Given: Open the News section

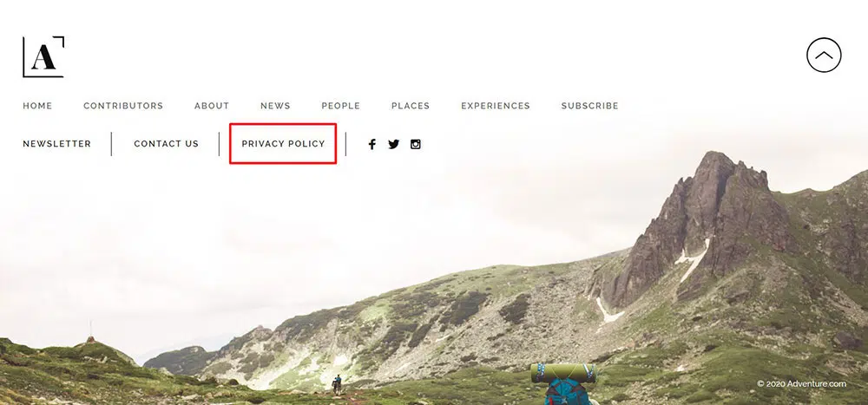Looking at the screenshot, I should 275,106.
